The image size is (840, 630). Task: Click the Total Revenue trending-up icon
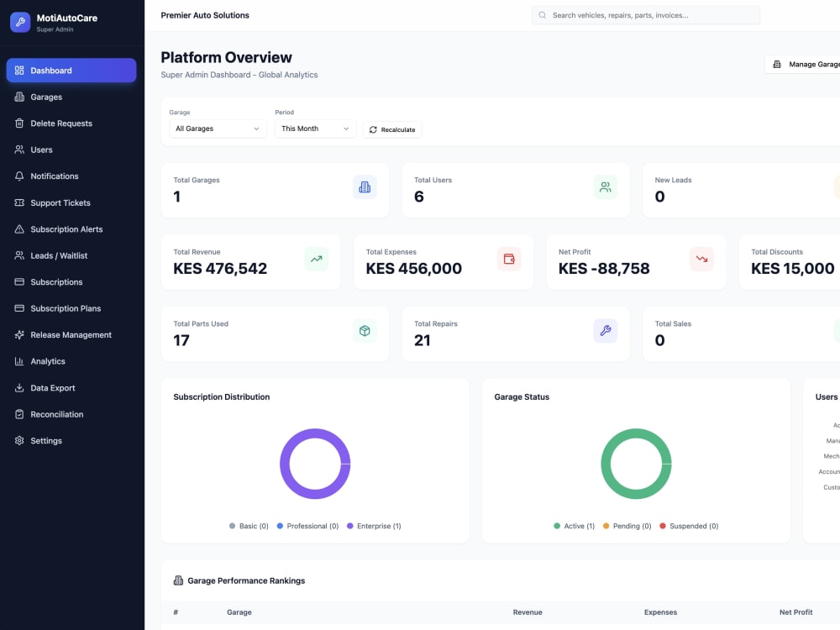click(x=317, y=259)
